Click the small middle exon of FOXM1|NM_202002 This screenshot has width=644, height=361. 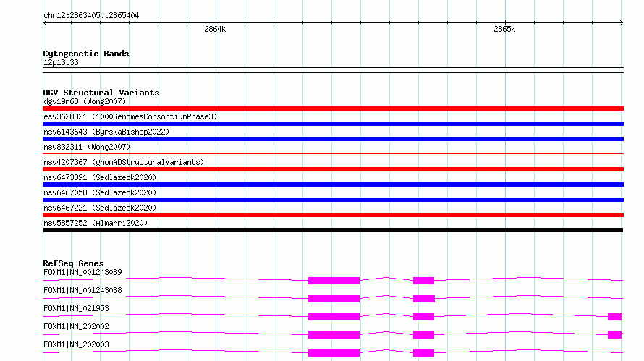point(423,335)
